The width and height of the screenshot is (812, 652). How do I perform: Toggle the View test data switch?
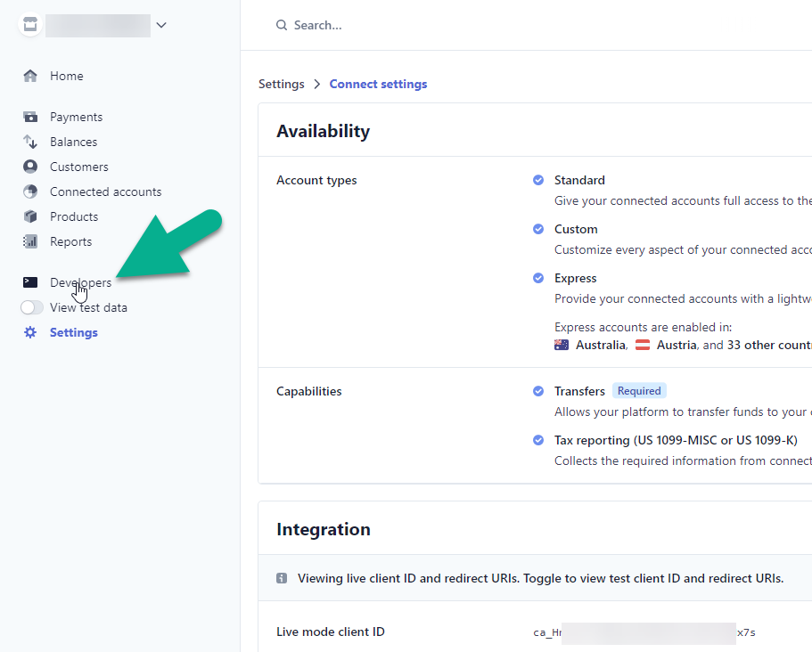click(31, 307)
